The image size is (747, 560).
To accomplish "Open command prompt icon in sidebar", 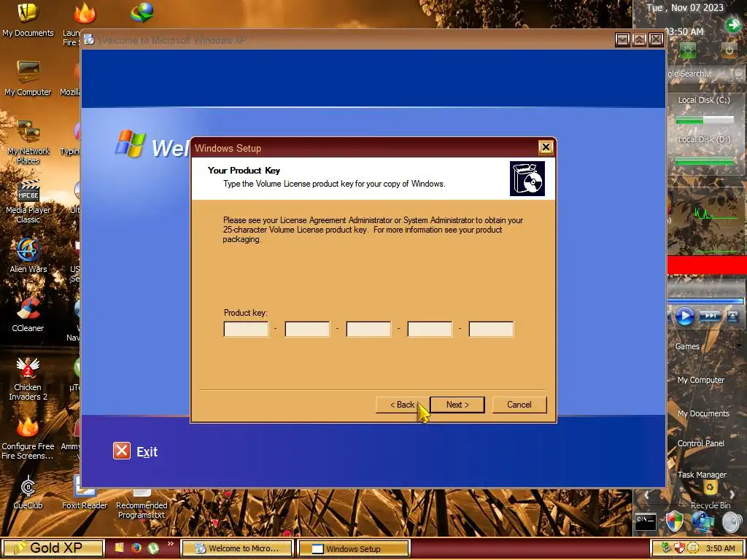I will [x=646, y=521].
